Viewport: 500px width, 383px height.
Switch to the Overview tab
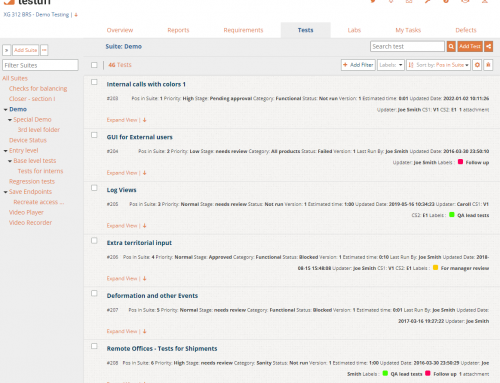[120, 30]
